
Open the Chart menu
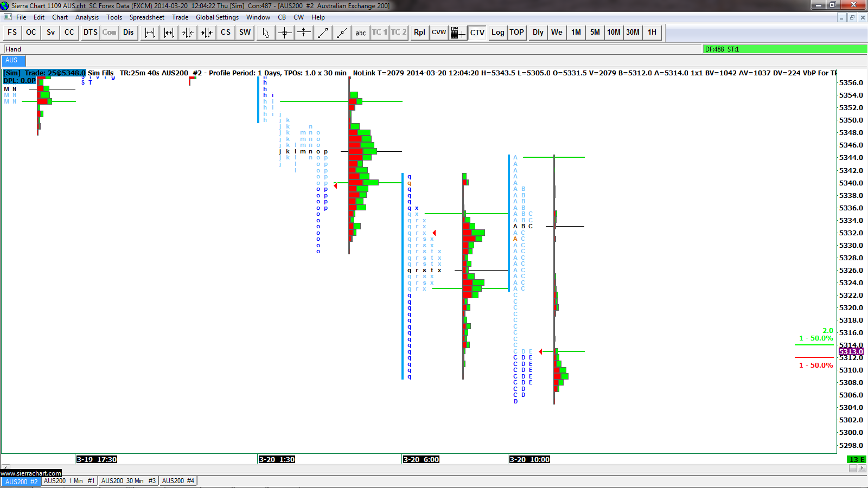[60, 17]
